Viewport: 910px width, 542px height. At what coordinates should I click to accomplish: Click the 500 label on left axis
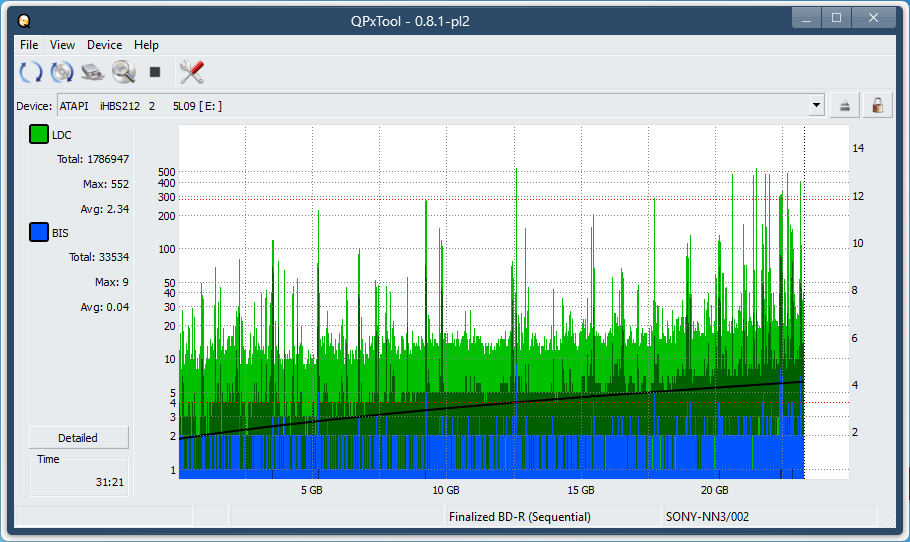click(x=167, y=172)
